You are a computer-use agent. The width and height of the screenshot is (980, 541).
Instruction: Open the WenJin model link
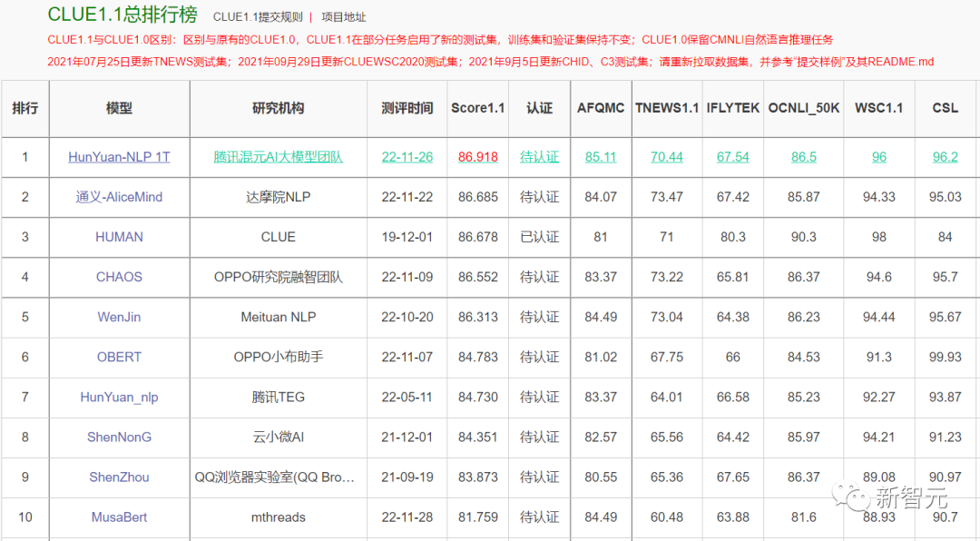pos(119,317)
